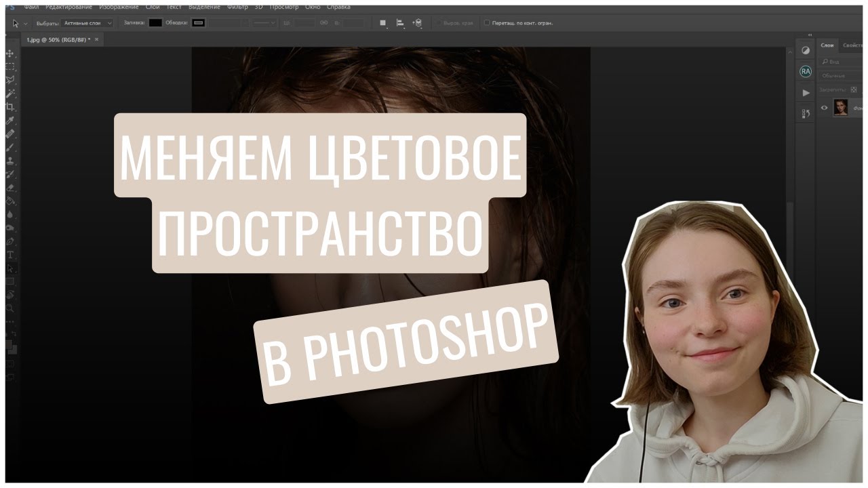Select the Polygonal Lasso tool
Viewport: 868px width, 488px height.
click(x=9, y=80)
